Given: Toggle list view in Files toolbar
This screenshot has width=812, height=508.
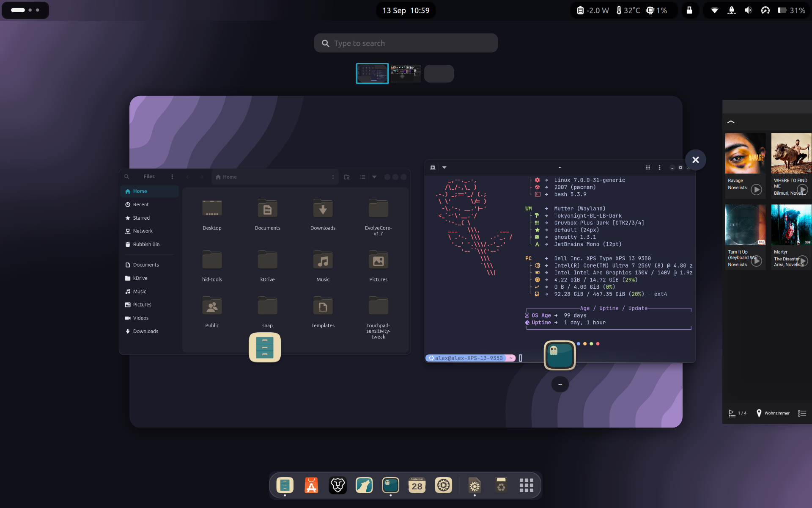Looking at the screenshot, I should (x=362, y=177).
